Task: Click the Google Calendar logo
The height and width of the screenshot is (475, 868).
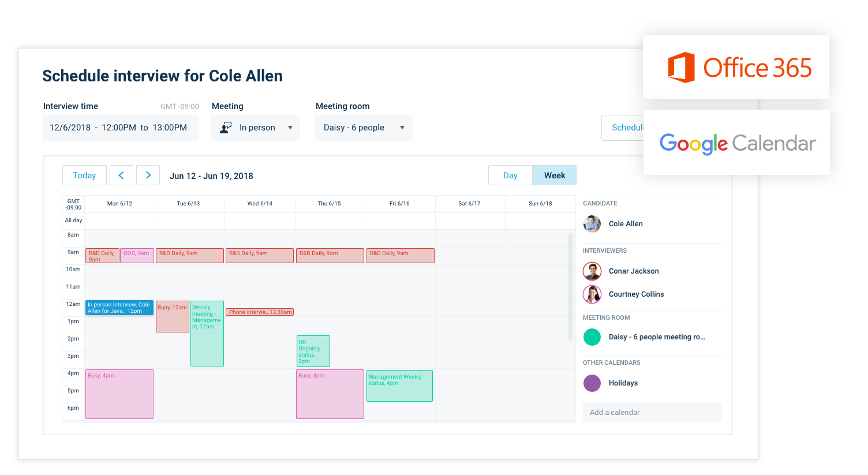Action: click(x=737, y=143)
